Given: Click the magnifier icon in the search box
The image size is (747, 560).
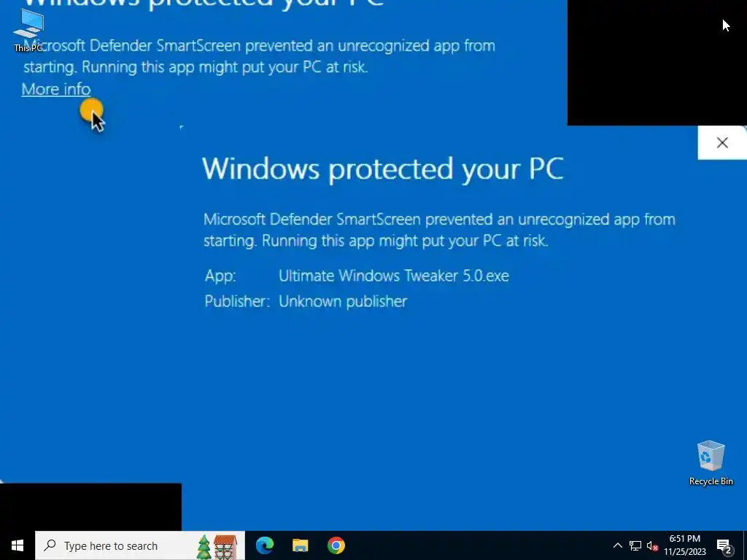Looking at the screenshot, I should tap(50, 545).
